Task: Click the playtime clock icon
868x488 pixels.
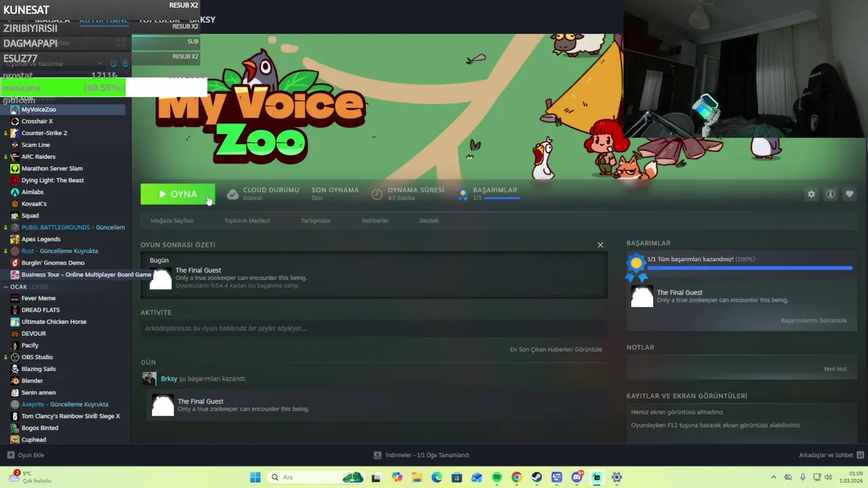Action: [x=377, y=195]
